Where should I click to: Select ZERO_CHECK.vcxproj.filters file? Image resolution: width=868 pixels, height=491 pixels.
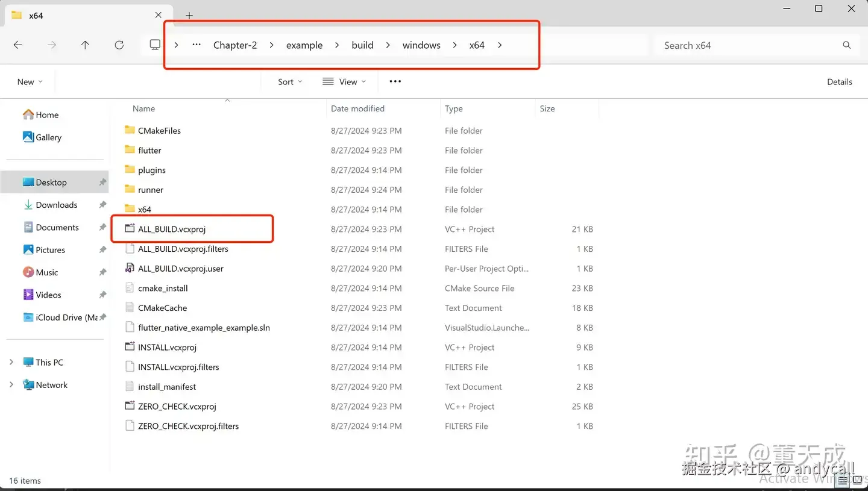pyautogui.click(x=188, y=426)
